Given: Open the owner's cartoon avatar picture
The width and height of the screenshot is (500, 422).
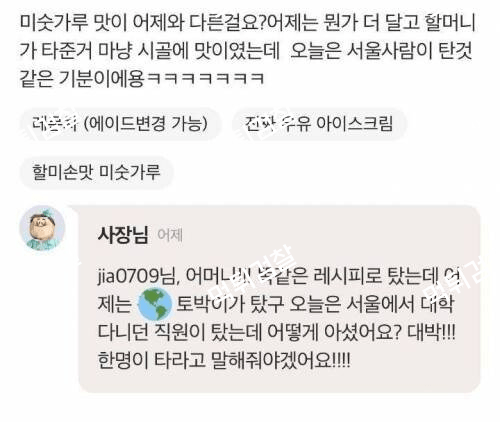Looking at the screenshot, I should 42,228.
